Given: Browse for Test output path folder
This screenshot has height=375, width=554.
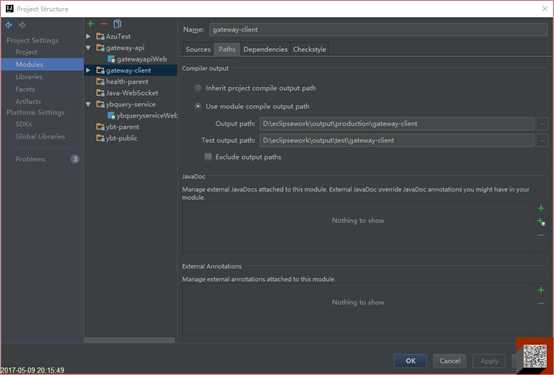Looking at the screenshot, I should click(541, 140).
